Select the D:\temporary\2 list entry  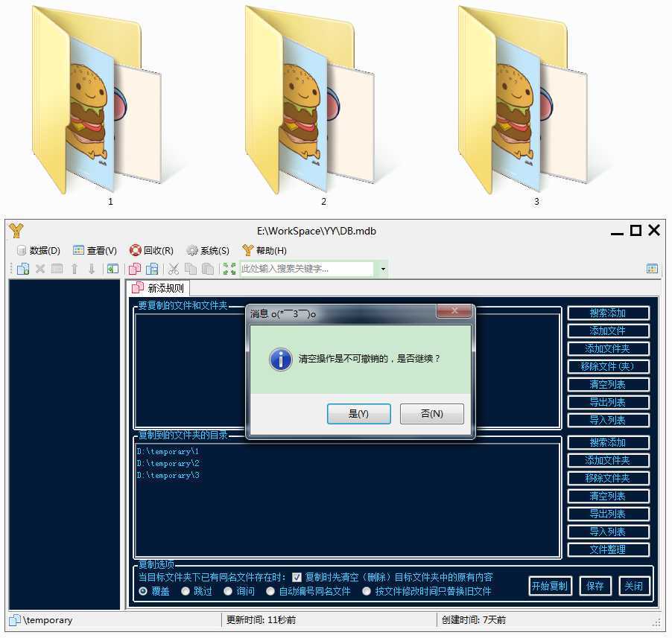tap(168, 463)
